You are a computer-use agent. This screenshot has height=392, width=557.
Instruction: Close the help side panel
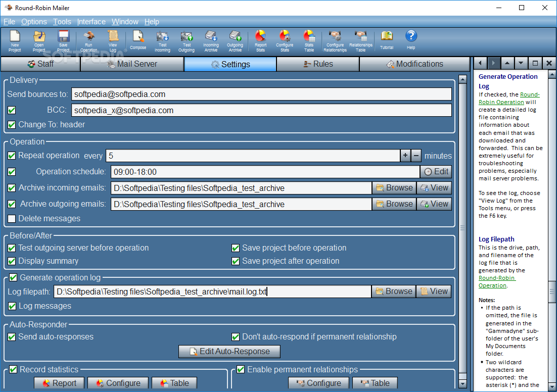point(549,64)
